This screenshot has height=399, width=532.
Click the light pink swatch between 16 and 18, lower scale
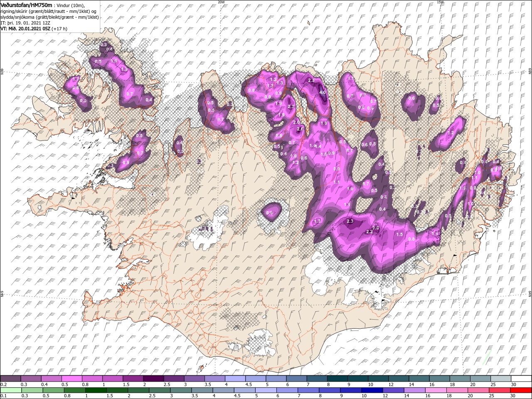tap(437, 390)
